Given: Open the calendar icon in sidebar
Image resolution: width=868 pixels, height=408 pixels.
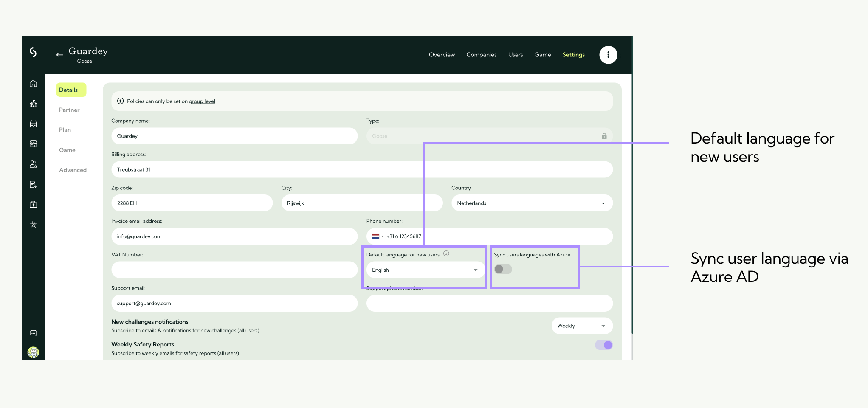Looking at the screenshot, I should (x=33, y=124).
